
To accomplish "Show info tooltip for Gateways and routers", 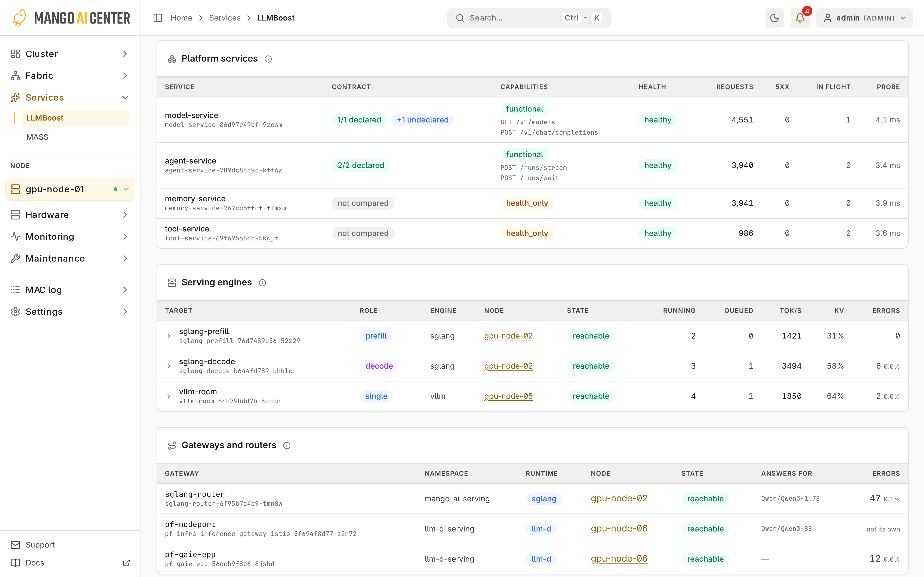I will click(x=287, y=445).
